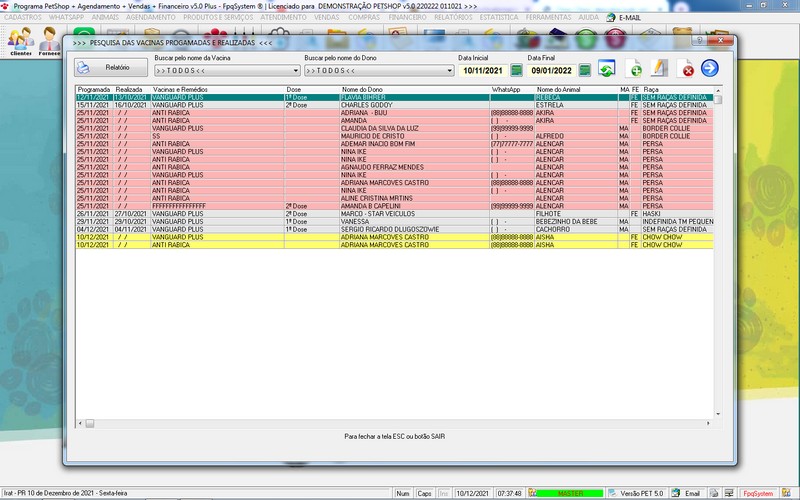Image resolution: width=800 pixels, height=500 pixels.
Task: Click the blue arrow exit icon
Action: point(710,68)
